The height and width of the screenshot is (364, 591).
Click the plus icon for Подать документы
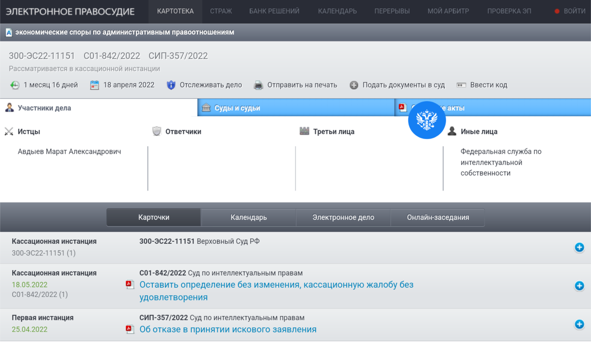(x=354, y=85)
